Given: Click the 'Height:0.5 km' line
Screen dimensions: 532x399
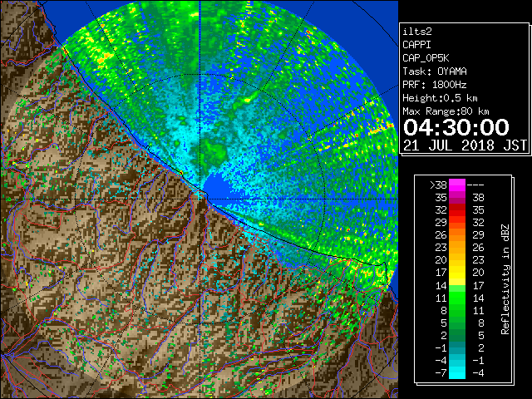Looking at the screenshot, I should click(440, 98).
